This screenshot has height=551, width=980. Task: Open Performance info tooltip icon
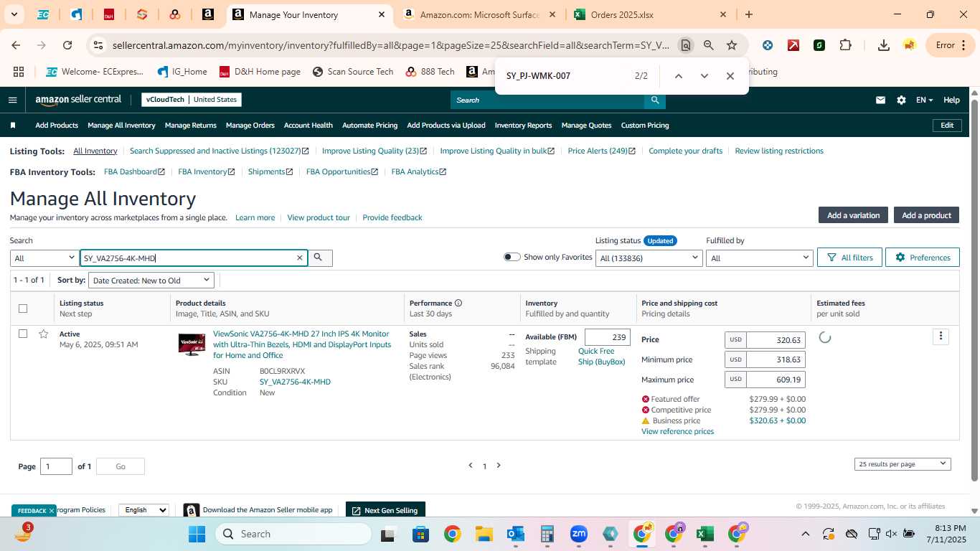coord(458,303)
